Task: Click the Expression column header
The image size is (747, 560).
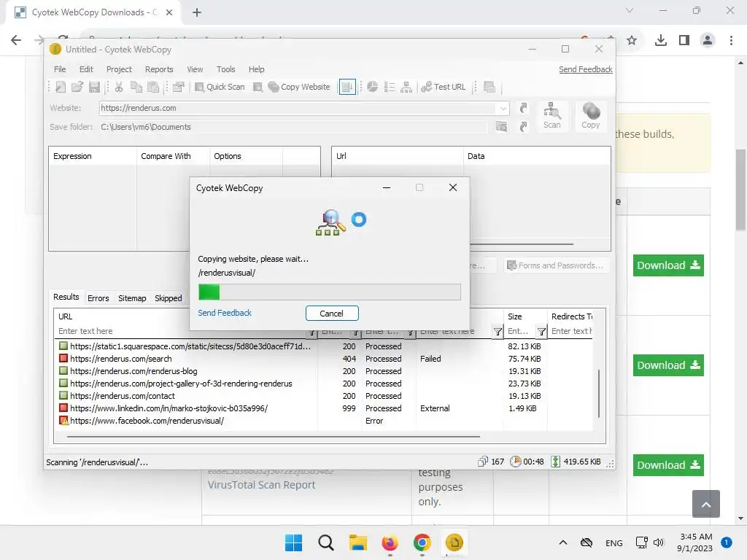Action: (93, 156)
